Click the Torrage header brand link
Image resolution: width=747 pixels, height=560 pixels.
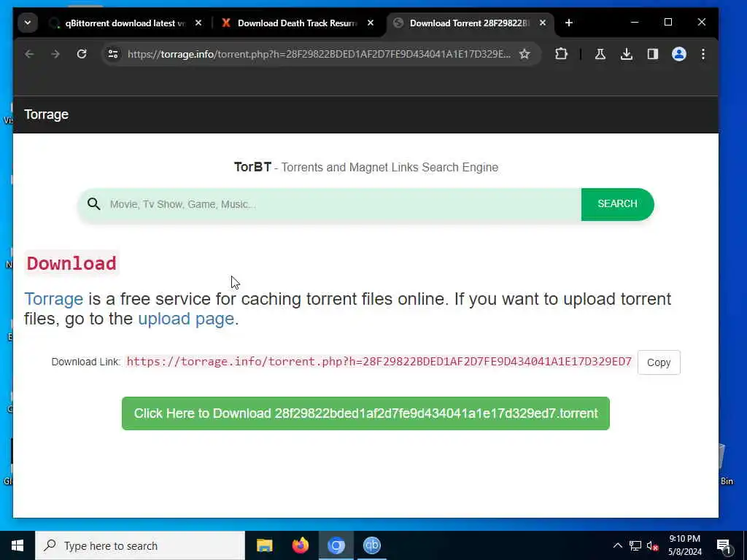(x=46, y=114)
